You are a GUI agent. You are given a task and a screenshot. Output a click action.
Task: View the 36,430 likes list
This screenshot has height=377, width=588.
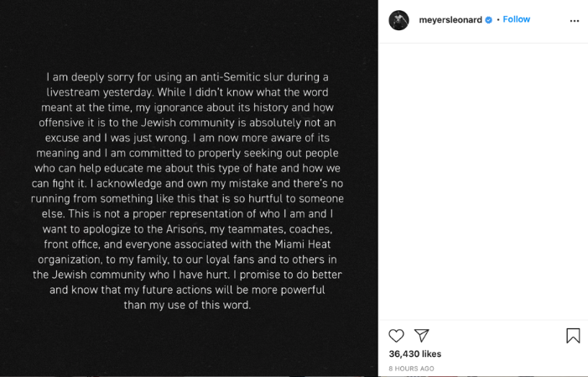(x=414, y=354)
